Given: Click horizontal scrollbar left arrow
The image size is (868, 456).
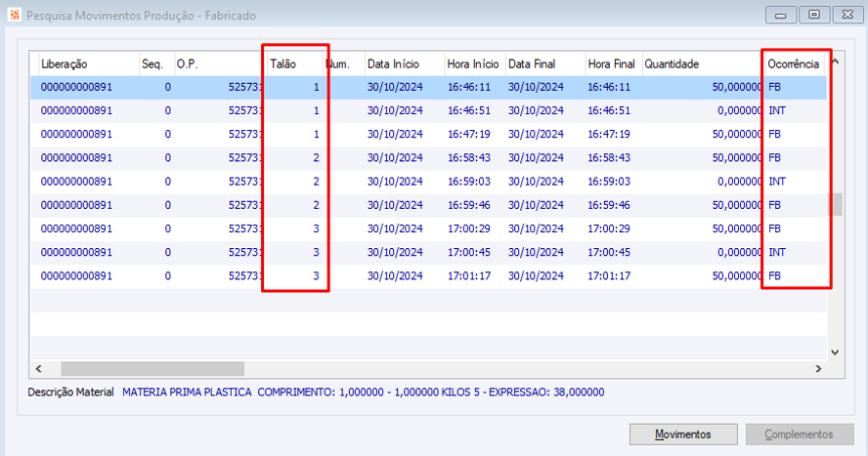Looking at the screenshot, I should point(38,369).
